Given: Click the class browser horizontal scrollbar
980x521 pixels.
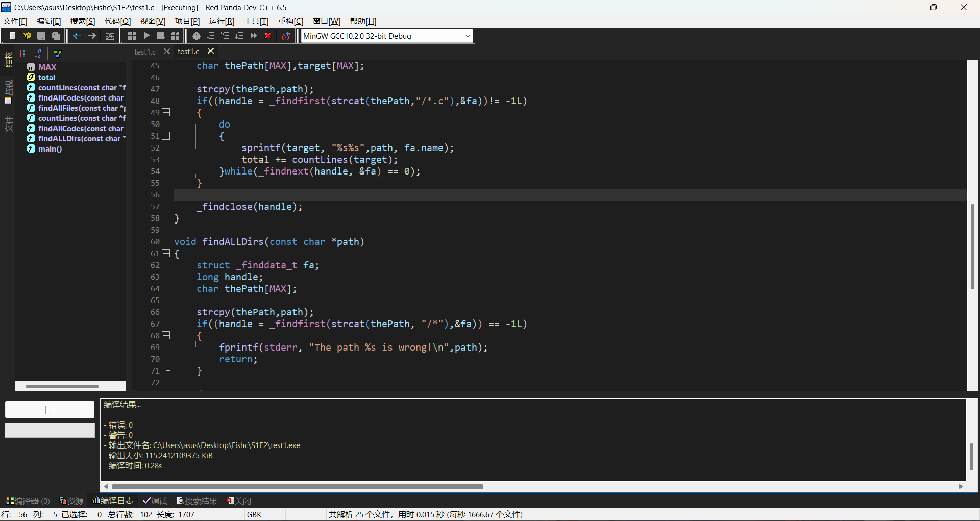Looking at the screenshot, I should tap(62, 386).
